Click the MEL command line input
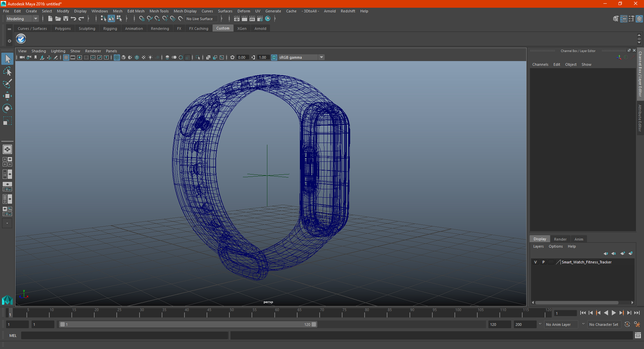644x349 pixels. tap(124, 335)
